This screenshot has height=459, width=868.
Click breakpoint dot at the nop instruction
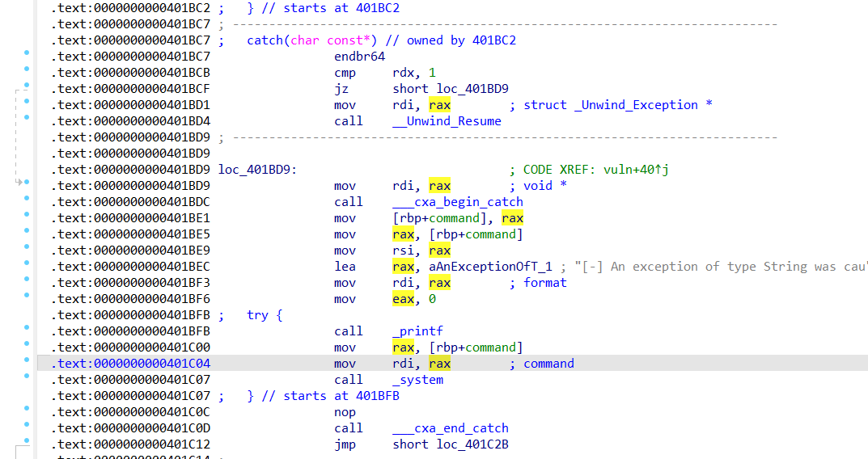tap(27, 409)
